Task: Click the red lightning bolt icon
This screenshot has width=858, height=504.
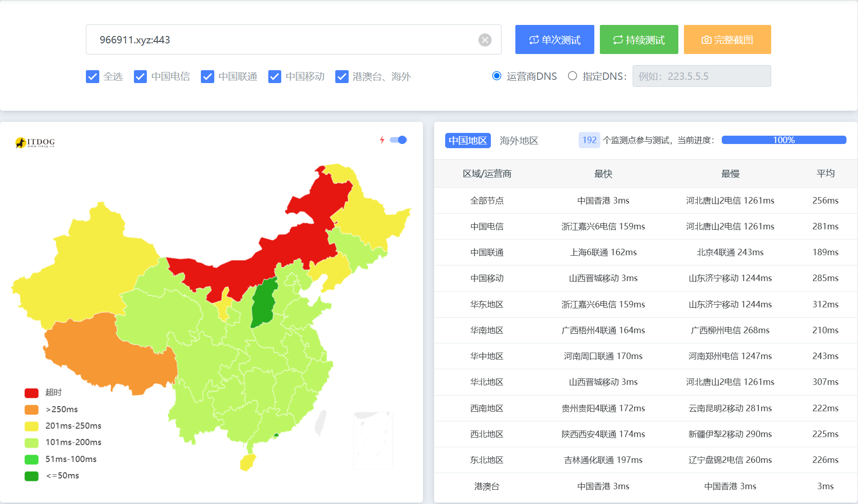Action: point(382,140)
